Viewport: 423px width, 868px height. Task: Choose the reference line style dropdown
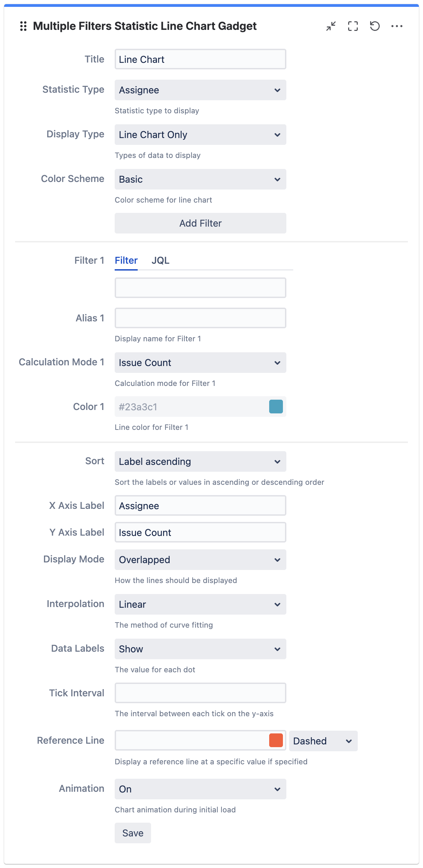coord(323,741)
